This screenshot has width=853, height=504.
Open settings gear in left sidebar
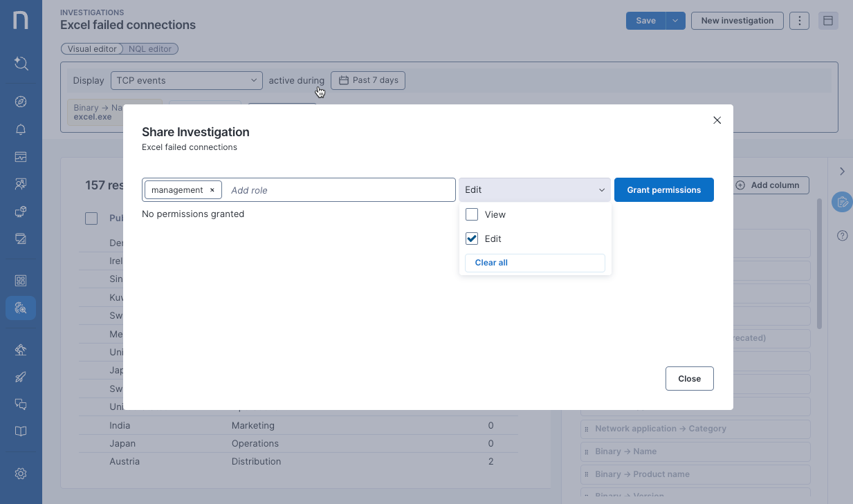21,474
